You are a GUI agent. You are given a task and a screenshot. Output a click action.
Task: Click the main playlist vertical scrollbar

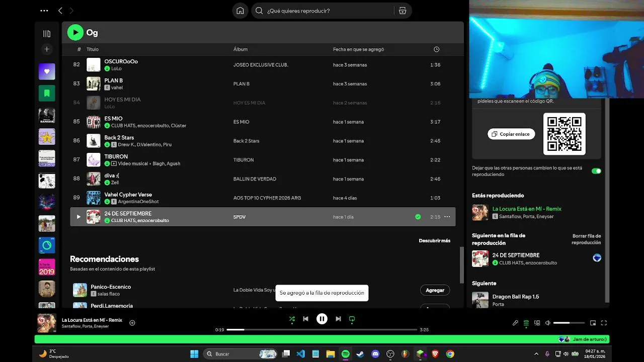[461, 265]
